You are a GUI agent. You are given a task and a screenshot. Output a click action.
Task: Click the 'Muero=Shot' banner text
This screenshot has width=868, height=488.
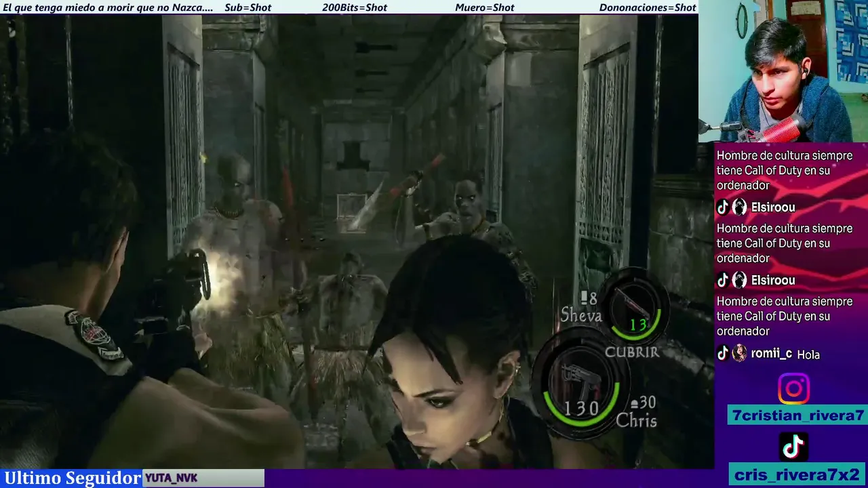pos(485,7)
